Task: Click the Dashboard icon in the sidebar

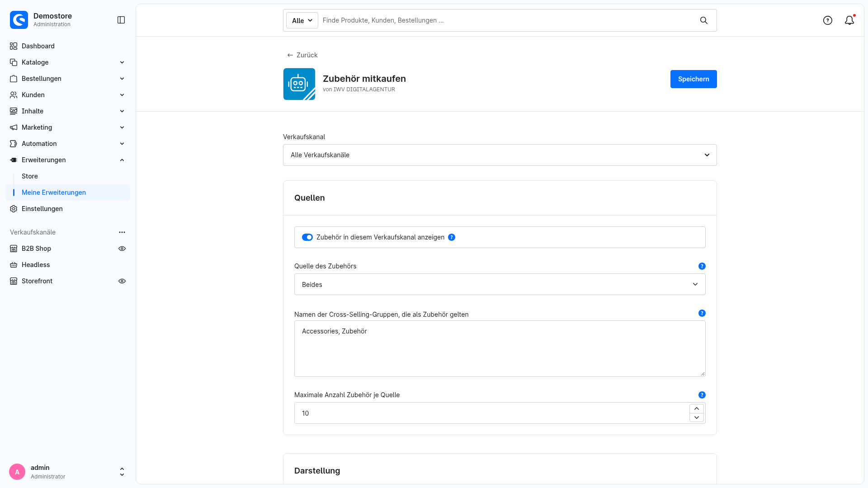Action: click(14, 46)
